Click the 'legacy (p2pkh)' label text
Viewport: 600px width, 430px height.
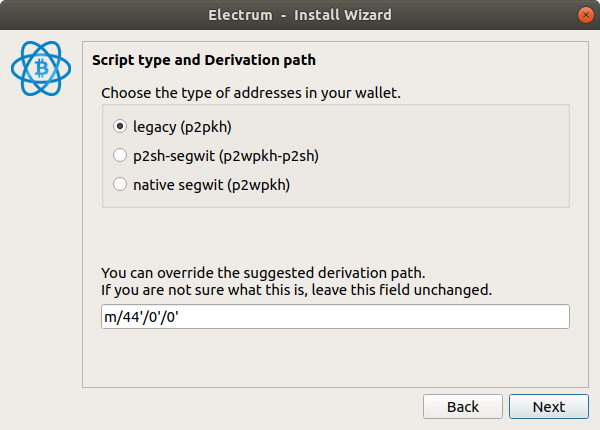[182, 127]
